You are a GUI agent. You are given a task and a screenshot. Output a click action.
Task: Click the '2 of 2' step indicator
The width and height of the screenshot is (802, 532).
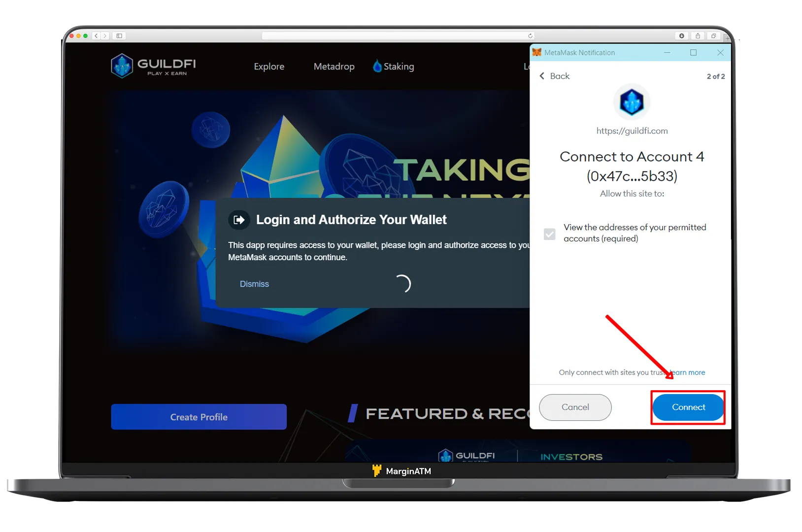pos(716,76)
